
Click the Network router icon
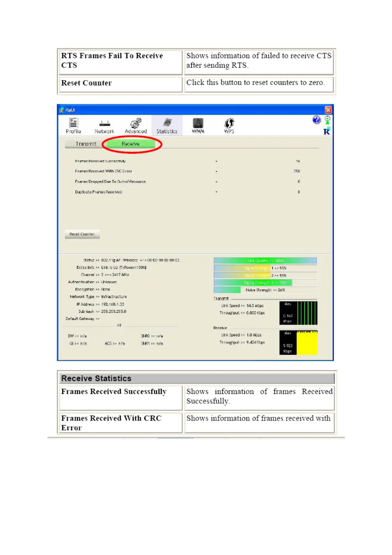(x=104, y=124)
